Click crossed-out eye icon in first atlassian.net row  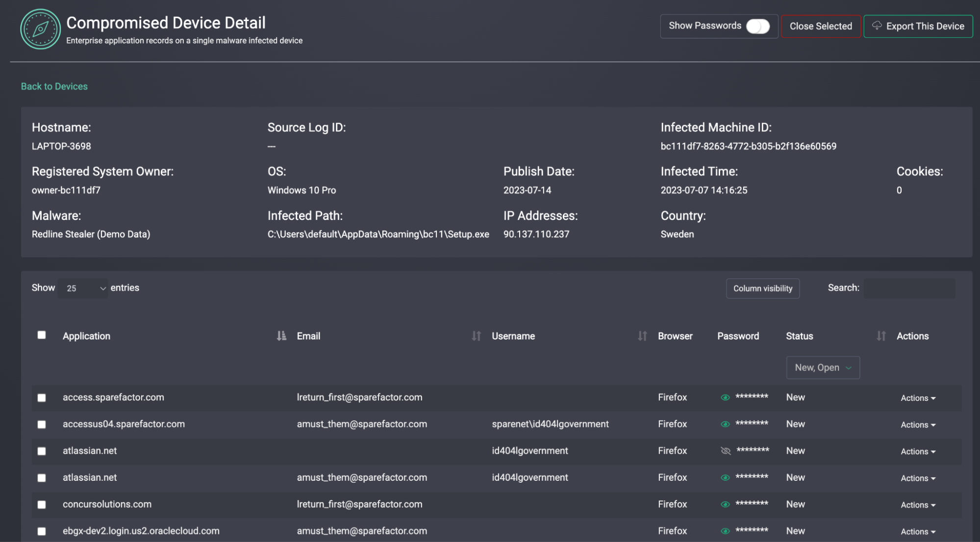[x=726, y=451]
